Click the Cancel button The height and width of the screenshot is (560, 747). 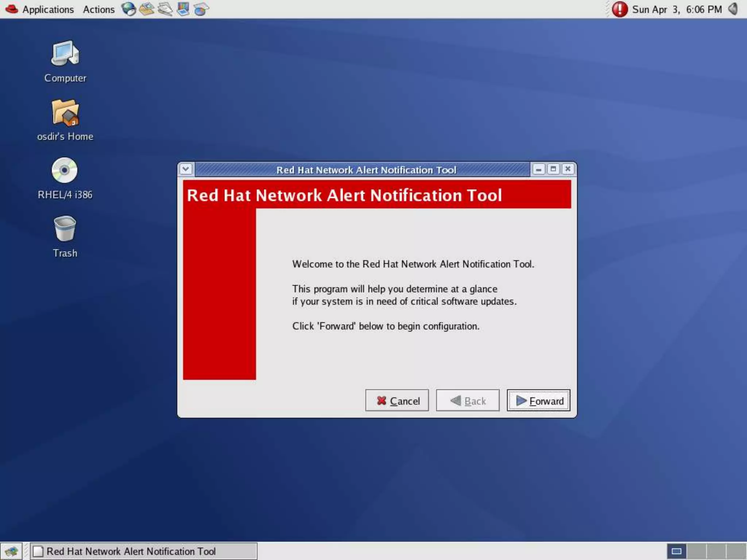point(397,401)
